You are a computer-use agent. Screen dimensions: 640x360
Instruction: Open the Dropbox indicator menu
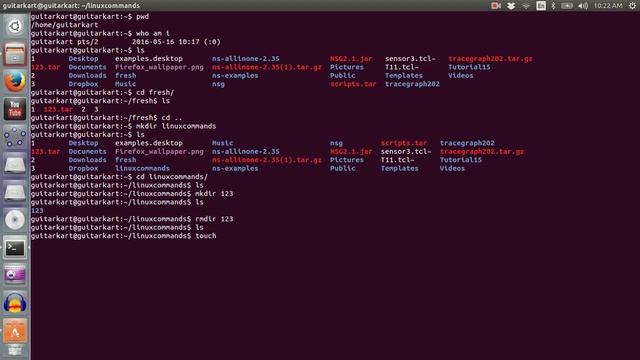click(511, 5)
